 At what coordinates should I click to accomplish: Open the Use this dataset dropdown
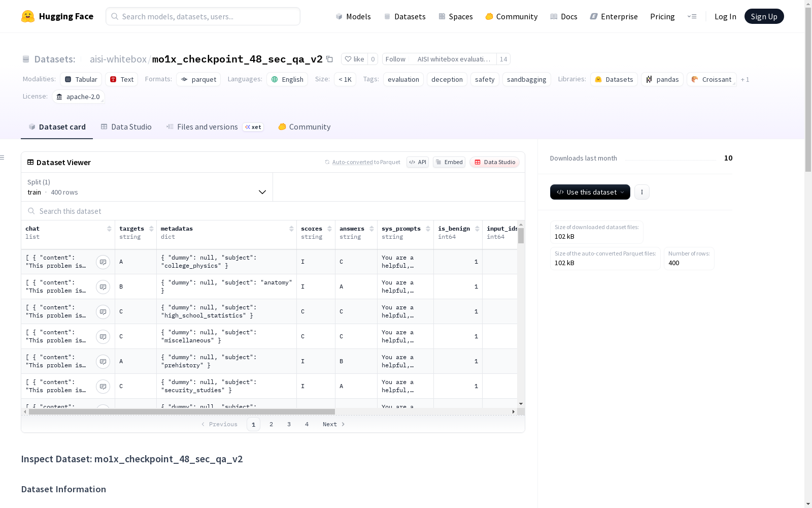590,192
